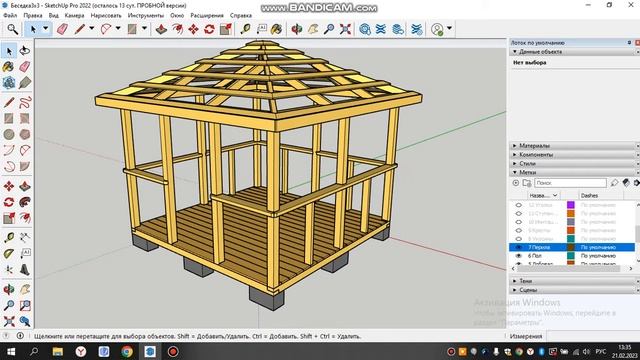Screen dimensions: 640x360
Task: Click inside the tag search field
Action: [570, 183]
